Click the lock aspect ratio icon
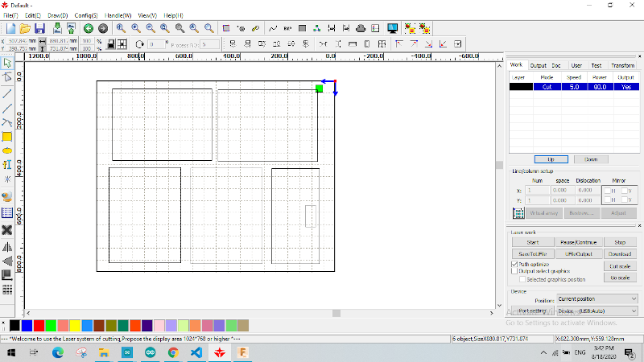The width and height of the screenshot is (644, 362). [111, 44]
